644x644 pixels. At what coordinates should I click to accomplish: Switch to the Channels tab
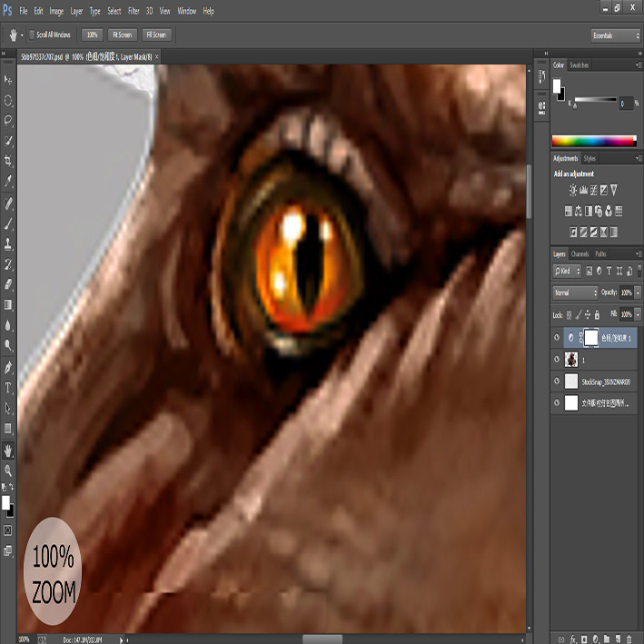(580, 253)
